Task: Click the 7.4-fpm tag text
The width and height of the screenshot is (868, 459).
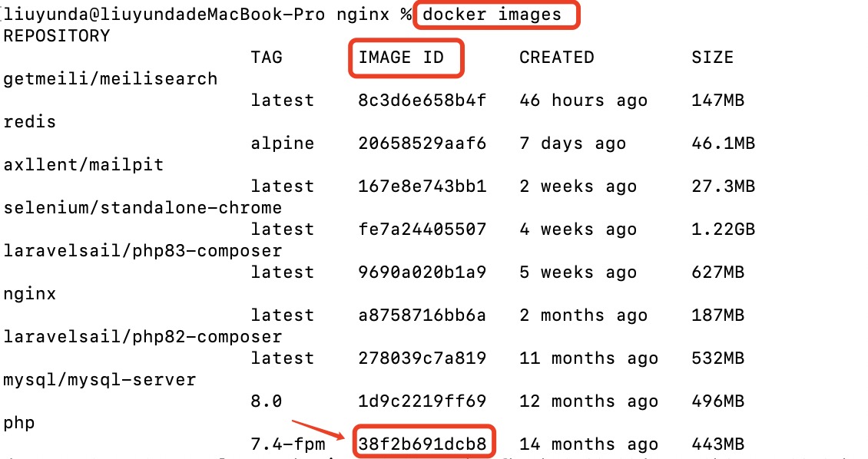Action: 288,444
